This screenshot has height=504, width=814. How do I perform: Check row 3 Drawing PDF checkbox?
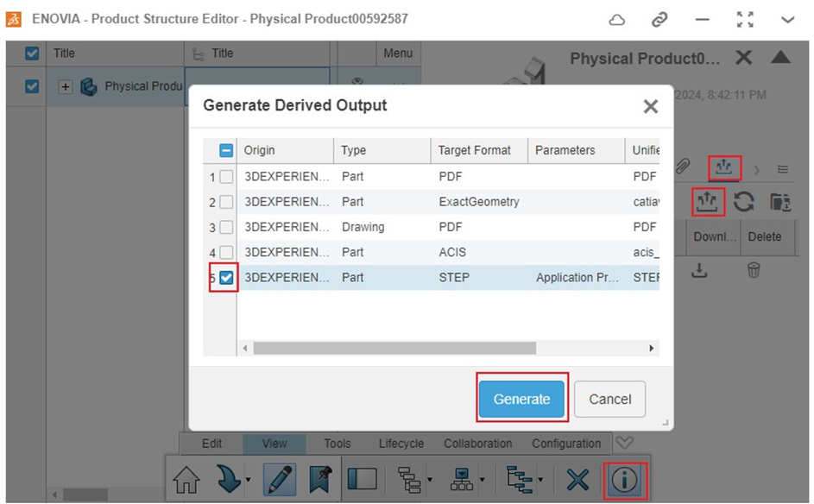click(226, 227)
